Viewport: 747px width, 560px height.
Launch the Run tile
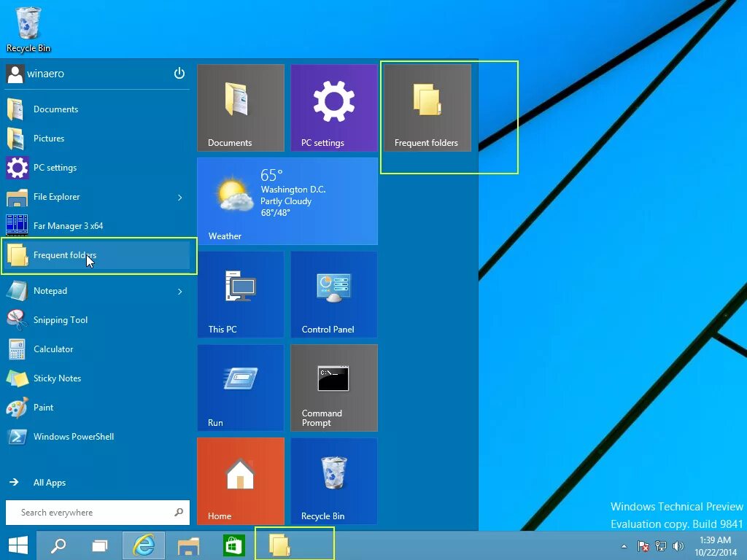click(x=241, y=388)
